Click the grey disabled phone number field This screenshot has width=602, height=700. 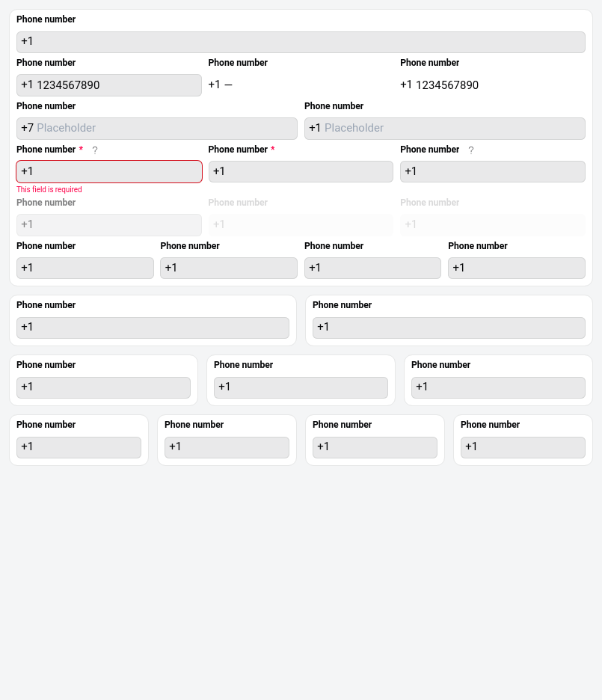(x=109, y=225)
